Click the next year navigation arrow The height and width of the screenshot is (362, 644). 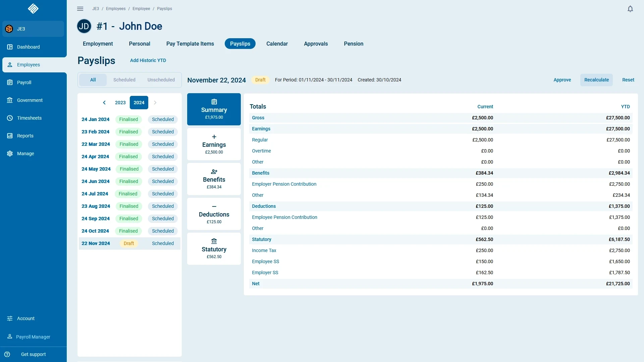(x=155, y=103)
